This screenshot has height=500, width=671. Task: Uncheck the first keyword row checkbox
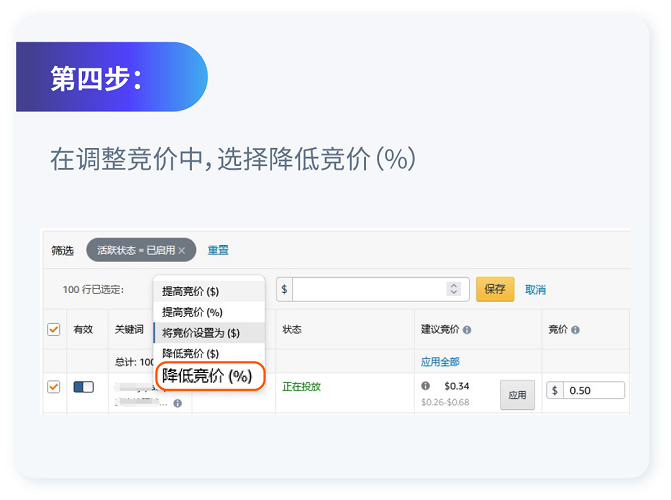53,387
